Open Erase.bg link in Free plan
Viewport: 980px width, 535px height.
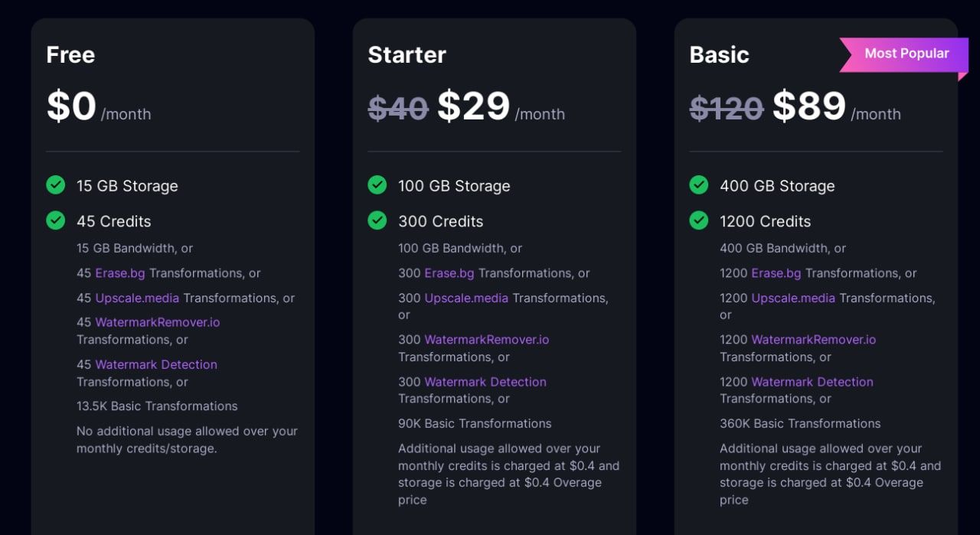click(x=120, y=273)
